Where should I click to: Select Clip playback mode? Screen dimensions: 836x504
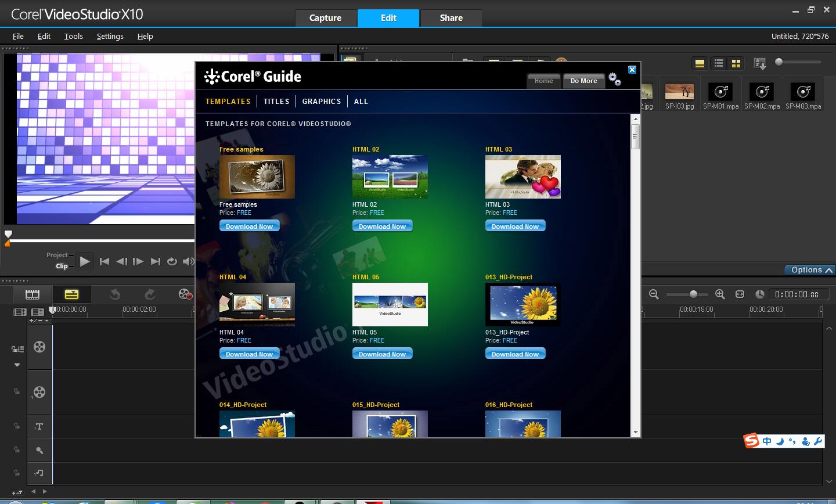click(x=62, y=266)
